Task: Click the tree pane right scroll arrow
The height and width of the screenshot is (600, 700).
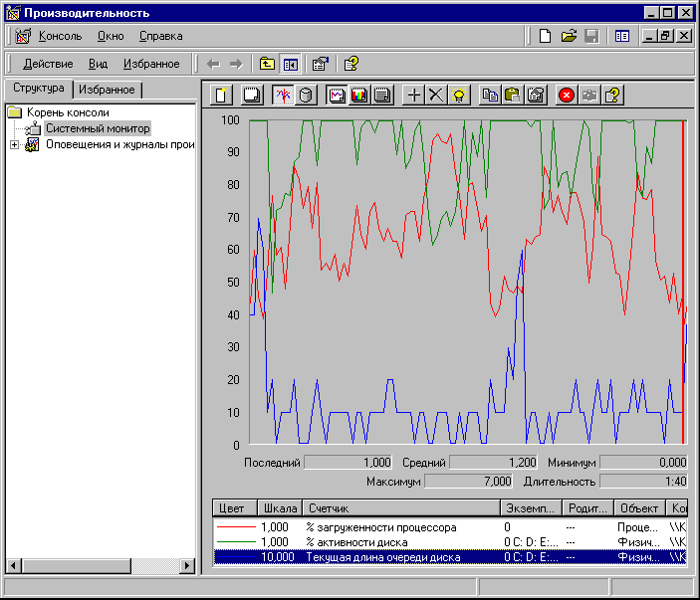Action: pos(187,565)
